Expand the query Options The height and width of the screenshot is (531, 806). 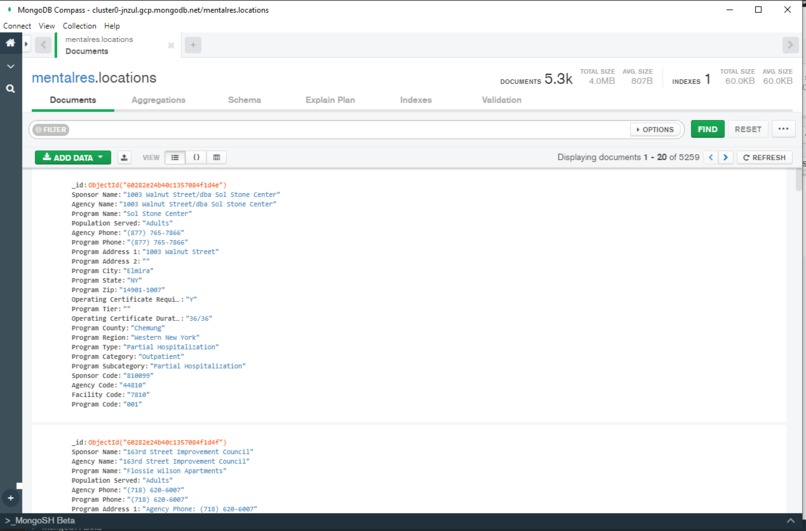point(655,130)
